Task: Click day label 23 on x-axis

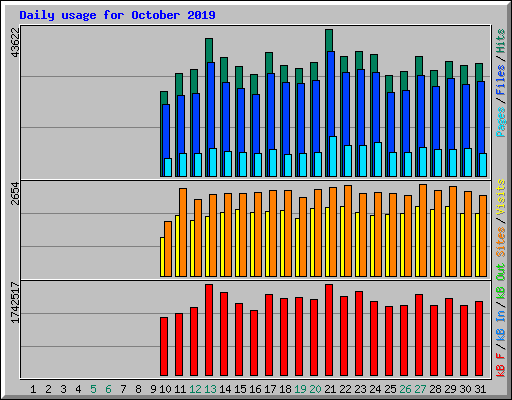Action: (360, 389)
